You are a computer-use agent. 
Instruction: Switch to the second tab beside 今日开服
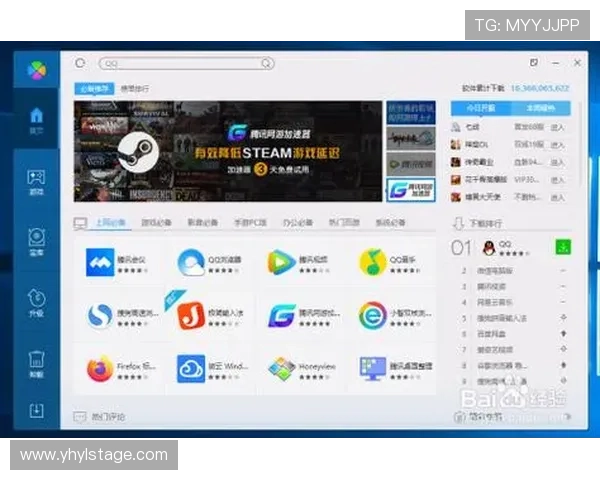click(x=541, y=108)
